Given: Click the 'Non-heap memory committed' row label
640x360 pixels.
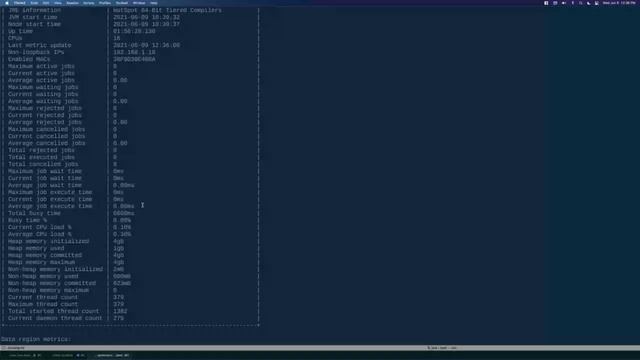Looking at the screenshot, I should pyautogui.click(x=52, y=283).
